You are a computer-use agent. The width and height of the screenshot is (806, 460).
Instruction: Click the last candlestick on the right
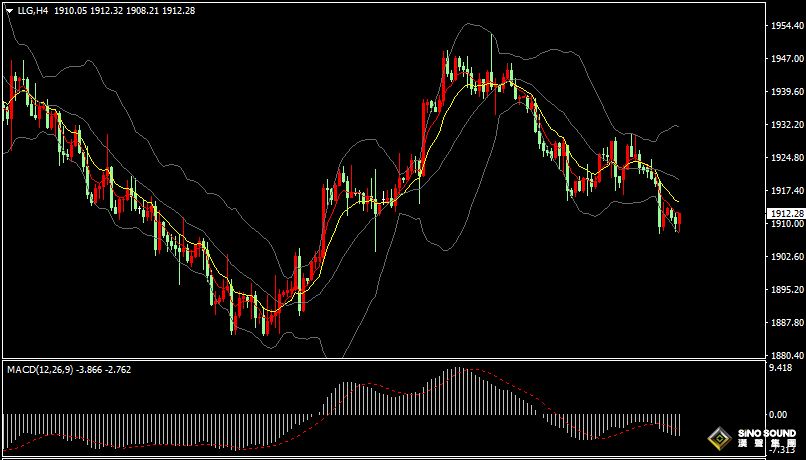(679, 220)
